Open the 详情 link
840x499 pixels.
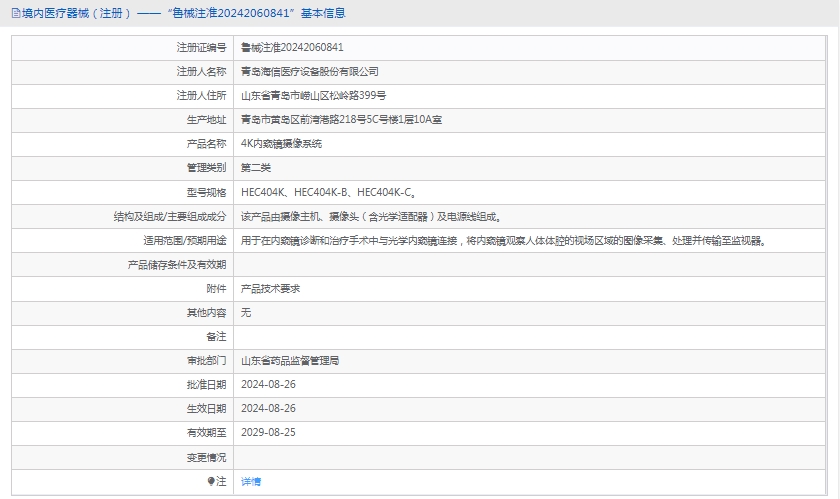coord(251,481)
